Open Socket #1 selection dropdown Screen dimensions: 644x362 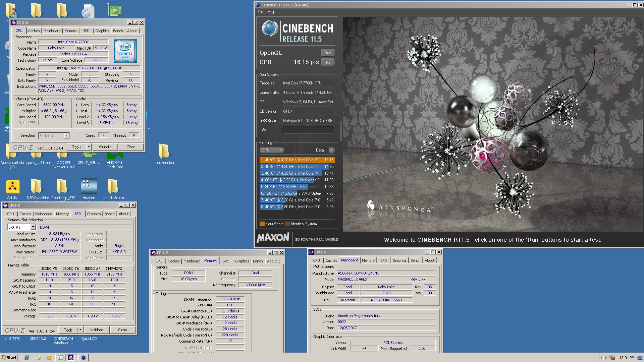click(x=54, y=135)
